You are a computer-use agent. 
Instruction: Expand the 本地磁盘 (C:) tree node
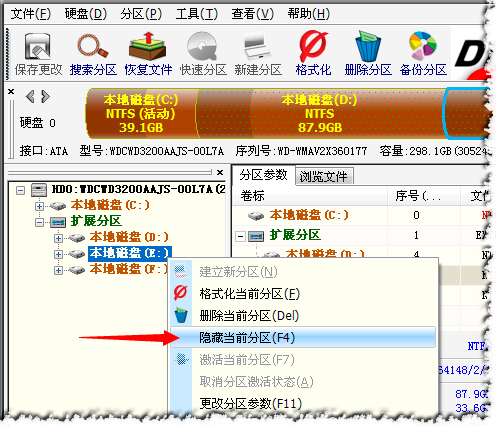coord(39,206)
